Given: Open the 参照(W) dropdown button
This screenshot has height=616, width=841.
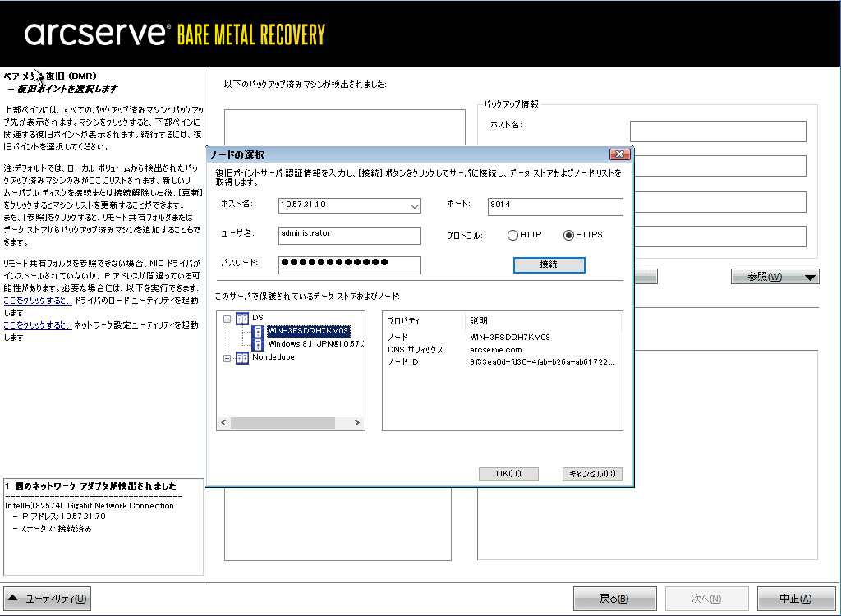Looking at the screenshot, I should pyautogui.click(x=774, y=277).
